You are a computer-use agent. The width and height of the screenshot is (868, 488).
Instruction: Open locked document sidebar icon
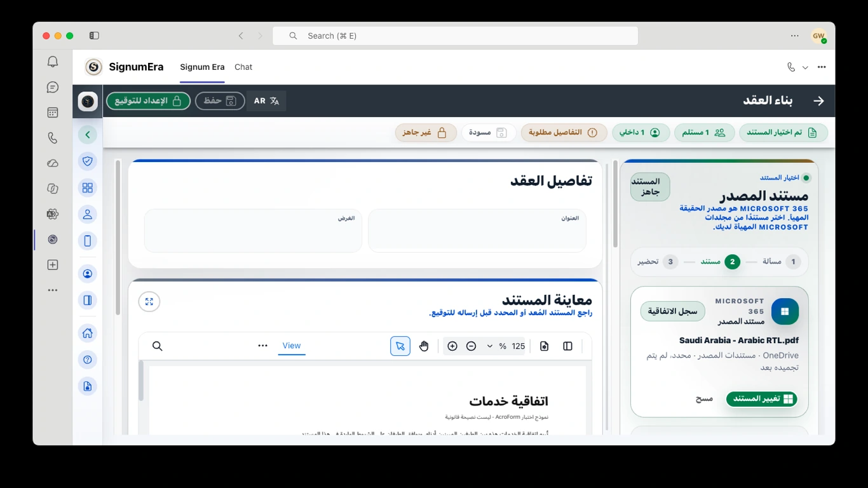click(x=88, y=386)
